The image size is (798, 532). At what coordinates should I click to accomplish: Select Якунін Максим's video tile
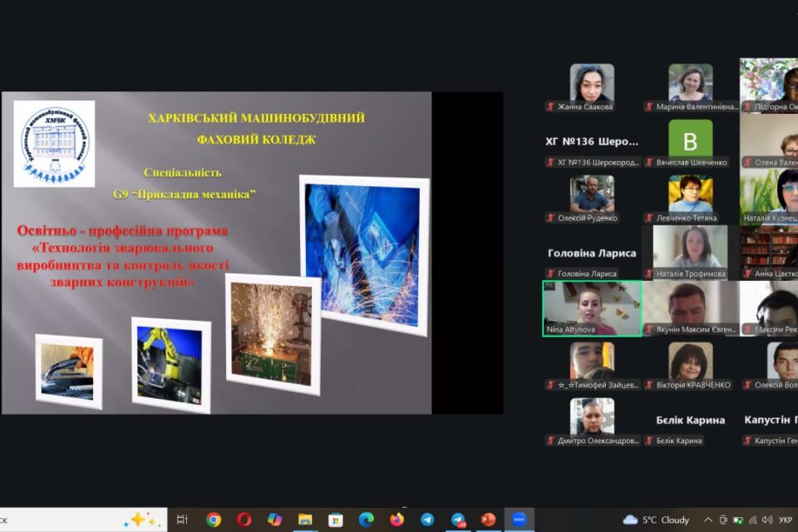click(691, 308)
